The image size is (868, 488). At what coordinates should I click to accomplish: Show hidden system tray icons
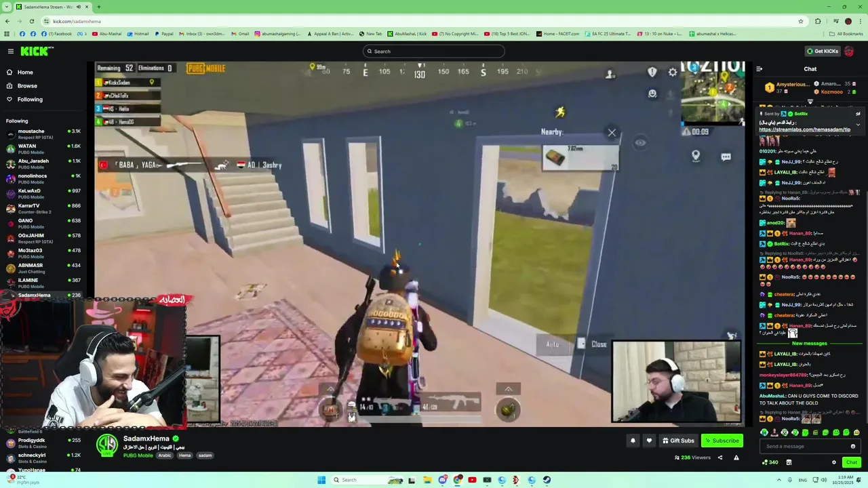pos(780,480)
